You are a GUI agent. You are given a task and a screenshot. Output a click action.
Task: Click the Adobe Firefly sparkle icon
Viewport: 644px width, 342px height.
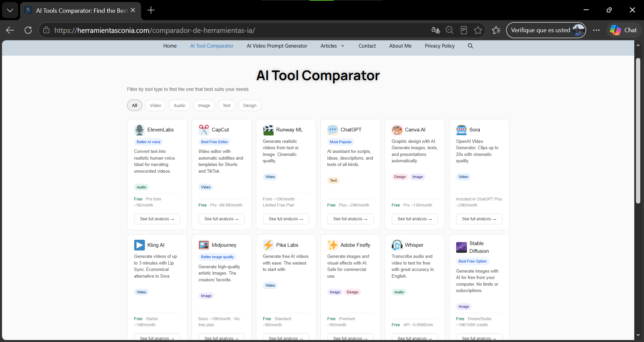333,245
